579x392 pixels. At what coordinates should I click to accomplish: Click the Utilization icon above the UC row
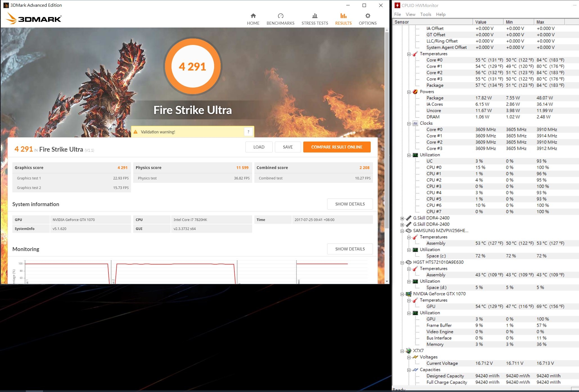415,155
